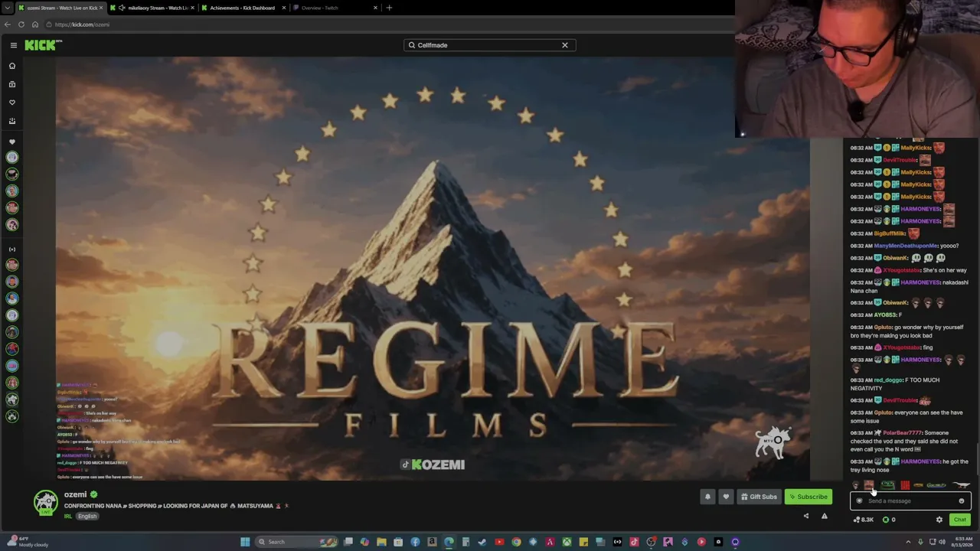Screen dimensions: 980x551
Task: Subscribe to ozemi's channel
Action: [x=808, y=497]
